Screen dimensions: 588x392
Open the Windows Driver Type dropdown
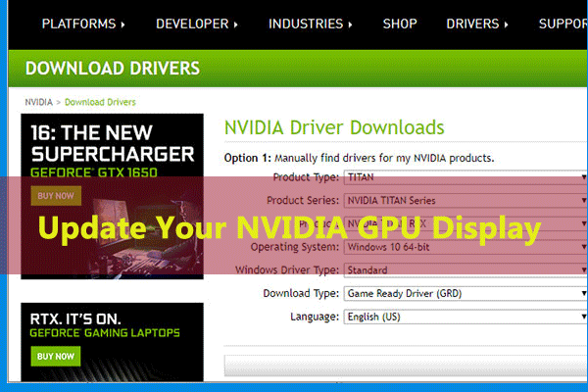point(465,270)
